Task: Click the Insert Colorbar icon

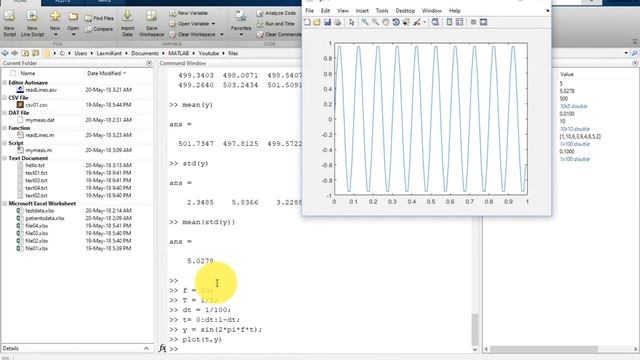Action: (x=449, y=22)
